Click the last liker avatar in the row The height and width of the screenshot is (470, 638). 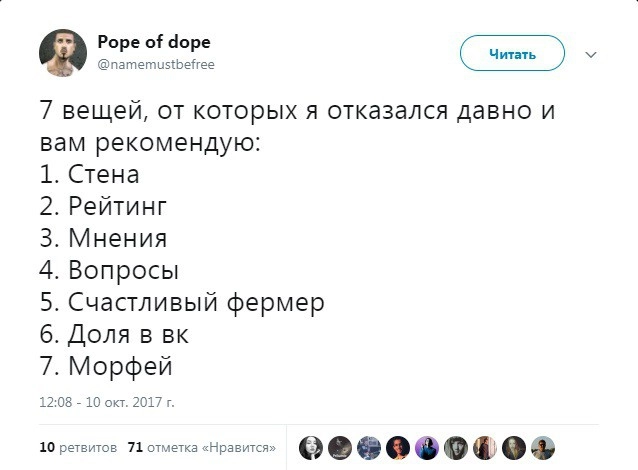pyautogui.click(x=543, y=447)
